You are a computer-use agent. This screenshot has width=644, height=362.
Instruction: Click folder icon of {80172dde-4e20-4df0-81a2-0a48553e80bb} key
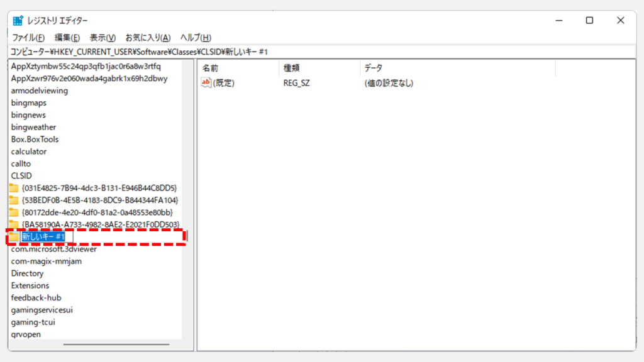(x=14, y=212)
